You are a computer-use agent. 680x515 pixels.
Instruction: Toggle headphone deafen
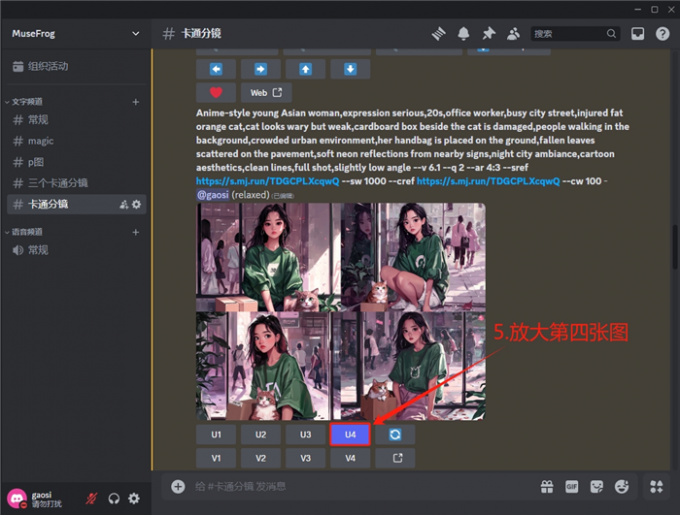(x=114, y=499)
